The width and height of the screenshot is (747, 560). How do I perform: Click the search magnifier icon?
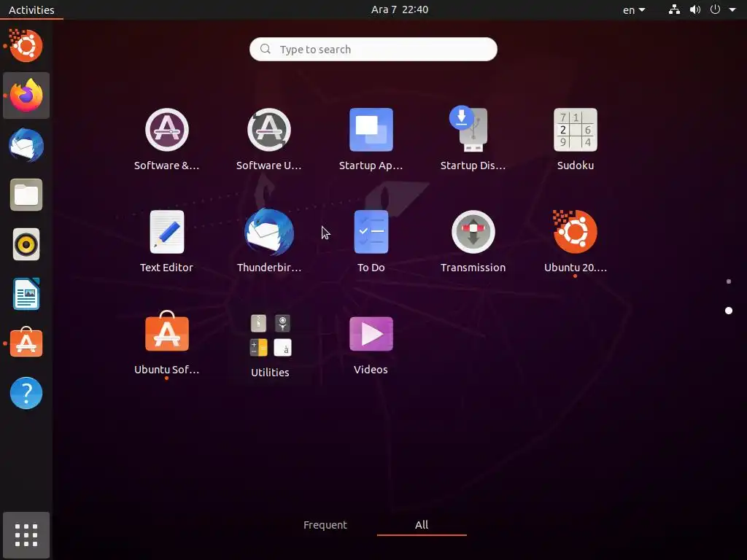point(266,49)
